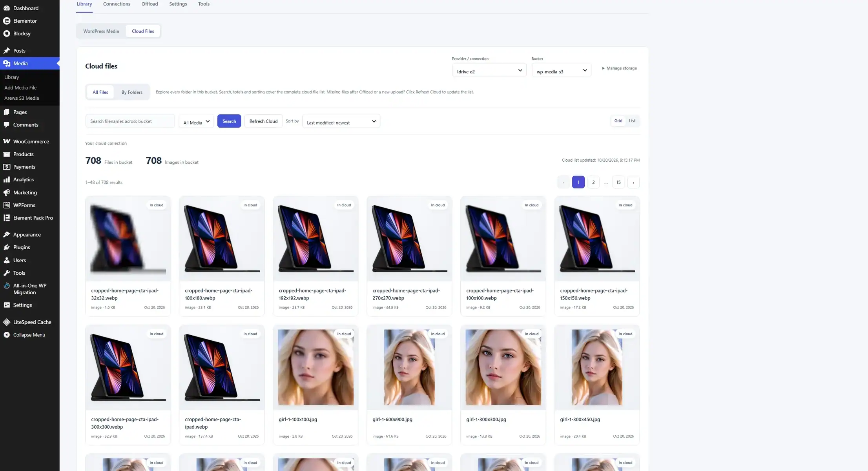This screenshot has width=868, height=471.
Task: Click filename cropped-home-page-cta-ipad-192x192.webp
Action: click(x=312, y=294)
